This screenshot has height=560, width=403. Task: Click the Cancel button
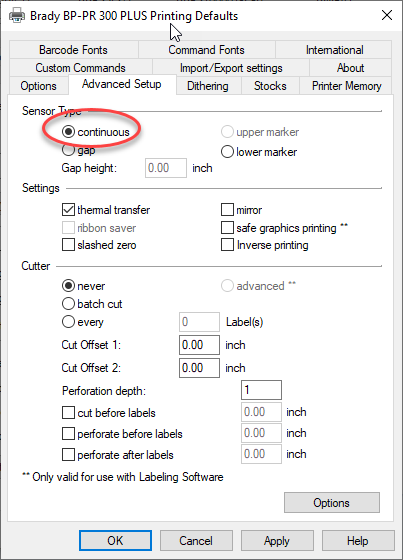click(x=196, y=540)
